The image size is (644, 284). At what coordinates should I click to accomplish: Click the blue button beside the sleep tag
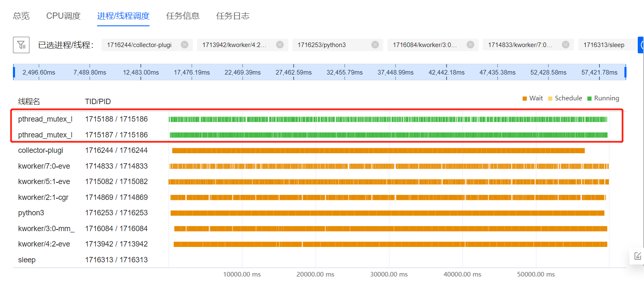point(641,45)
